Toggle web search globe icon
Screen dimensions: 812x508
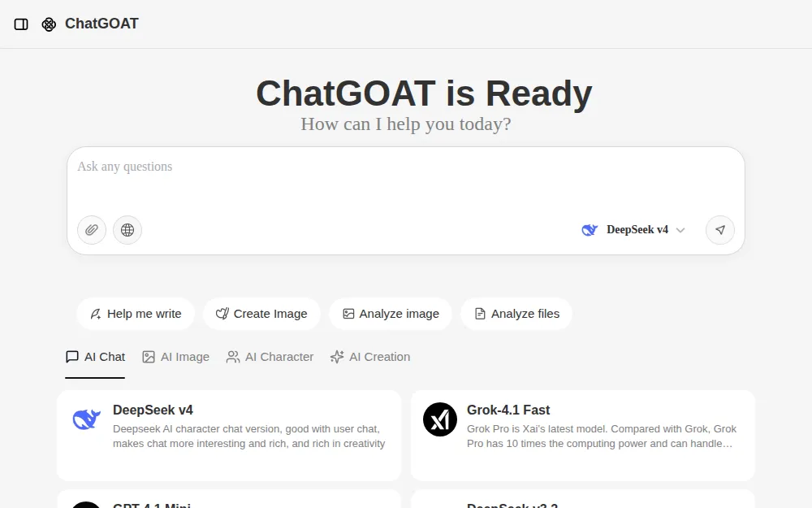point(127,230)
